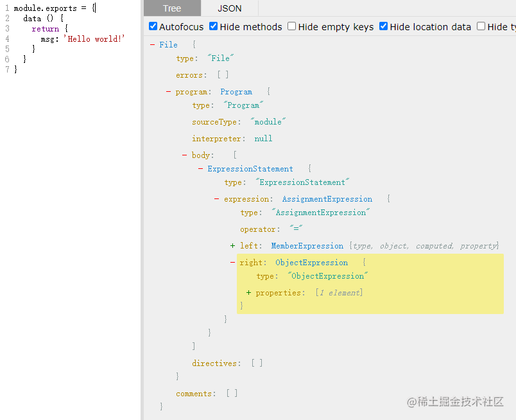This screenshot has height=420, width=516.
Task: Collapse the ExpressionStatement node
Action: pos(200,169)
